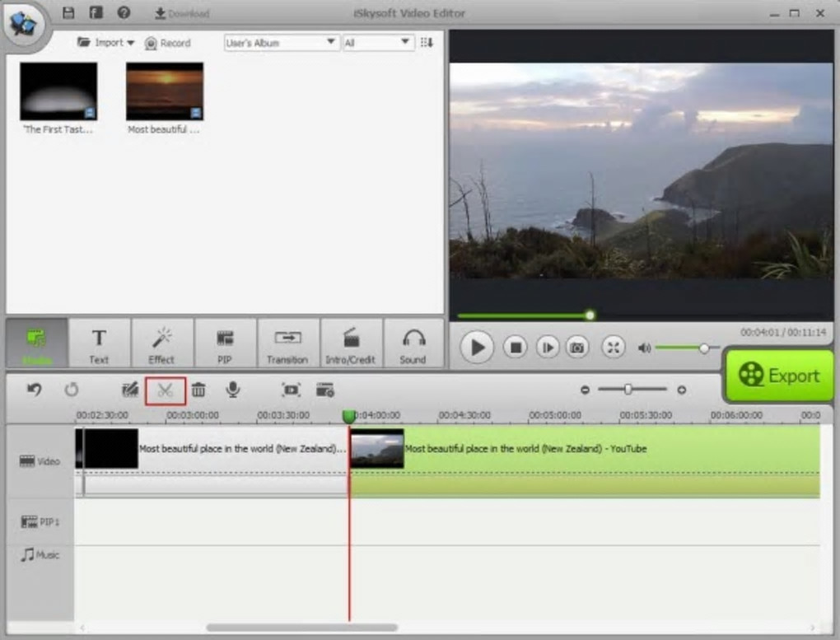
Task: Toggle full screen preview
Action: coord(614,348)
